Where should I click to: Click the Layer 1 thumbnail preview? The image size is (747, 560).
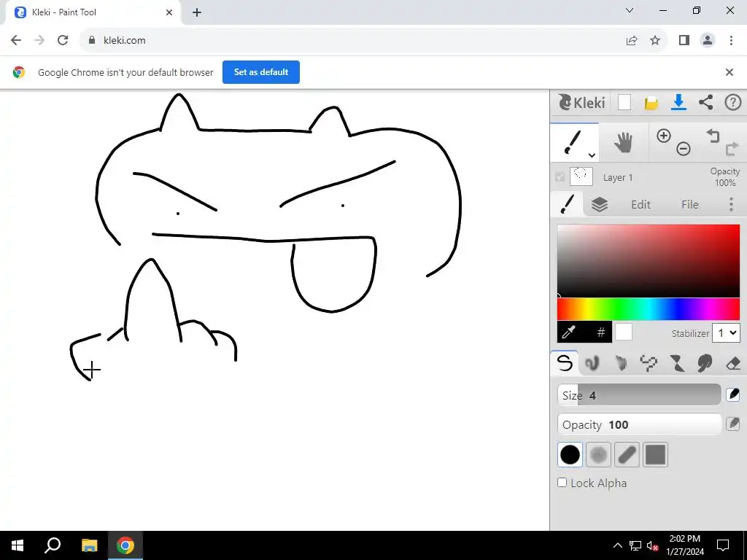581,176
